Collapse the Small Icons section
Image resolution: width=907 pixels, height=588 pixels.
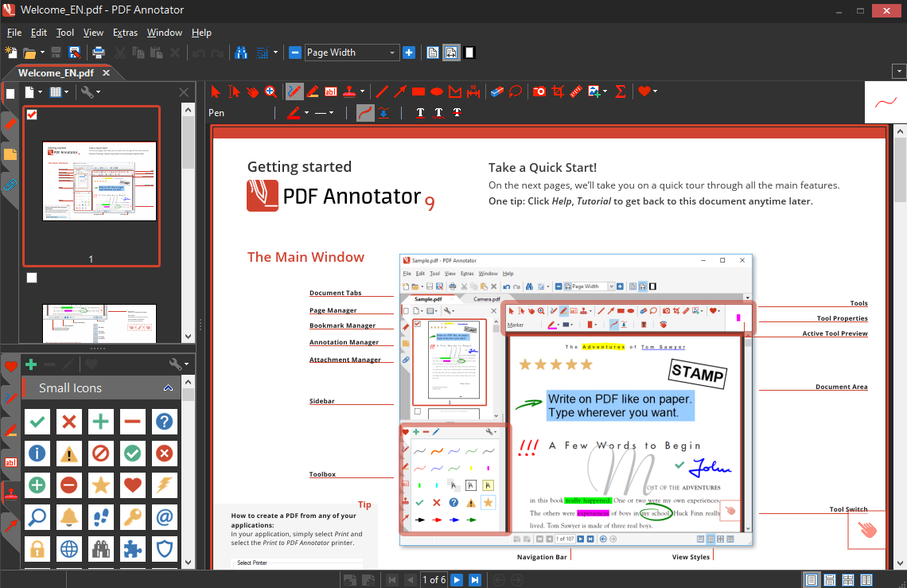(168, 388)
